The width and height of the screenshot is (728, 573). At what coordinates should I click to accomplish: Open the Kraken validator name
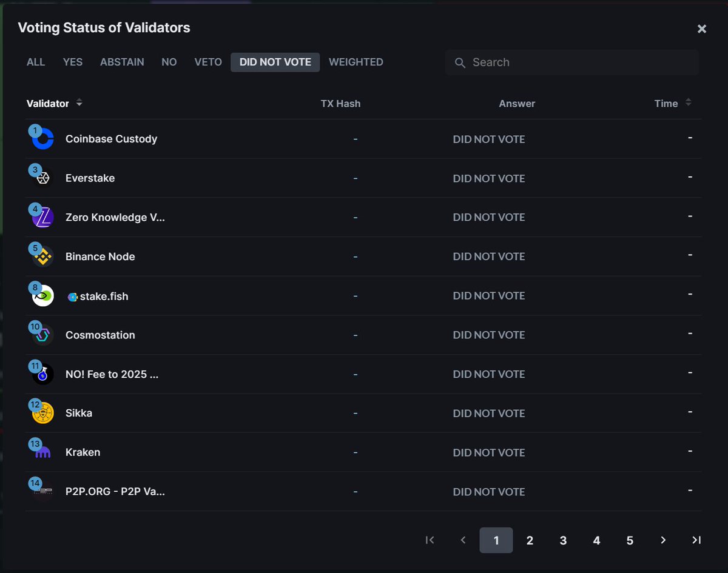[83, 452]
